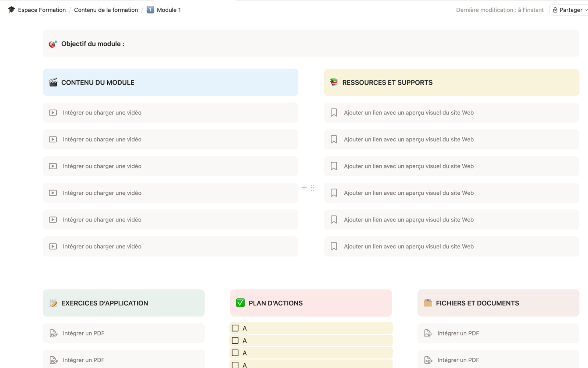Select the Module 1 page link
The image size is (588, 368).
pos(168,10)
